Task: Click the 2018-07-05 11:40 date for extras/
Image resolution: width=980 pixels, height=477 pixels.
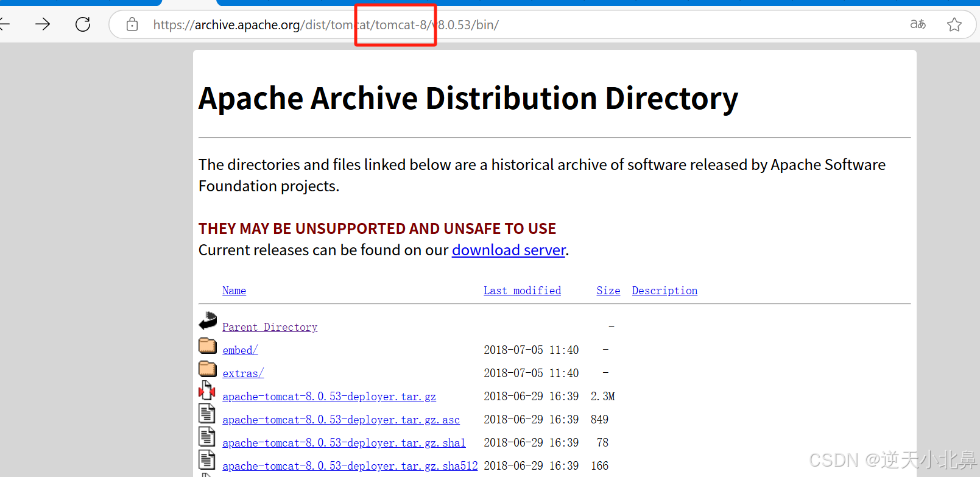Action: click(531, 373)
